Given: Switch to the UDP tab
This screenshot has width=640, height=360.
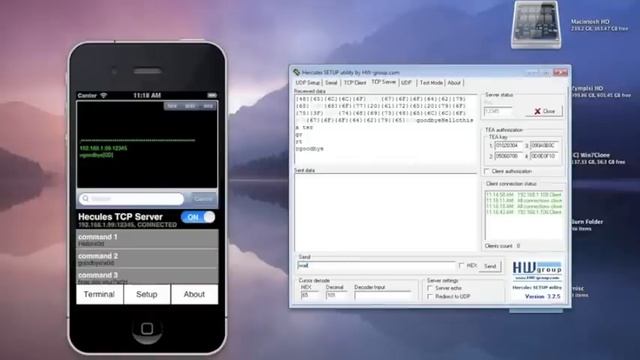Looking at the screenshot, I should 406,83.
